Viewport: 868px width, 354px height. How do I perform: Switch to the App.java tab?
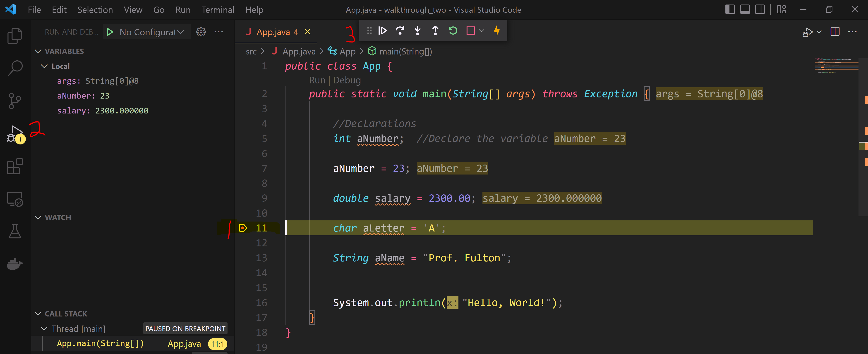pos(274,32)
